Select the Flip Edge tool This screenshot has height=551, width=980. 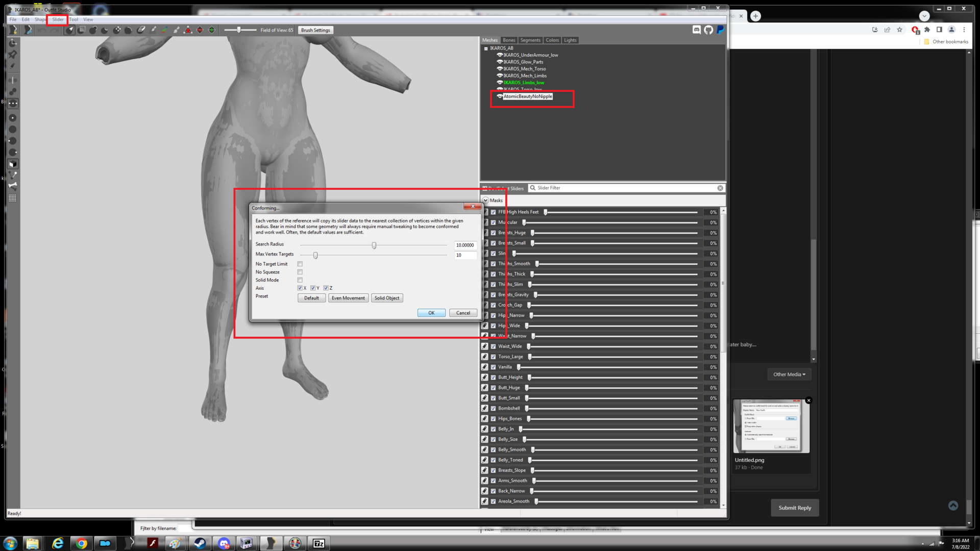click(200, 30)
